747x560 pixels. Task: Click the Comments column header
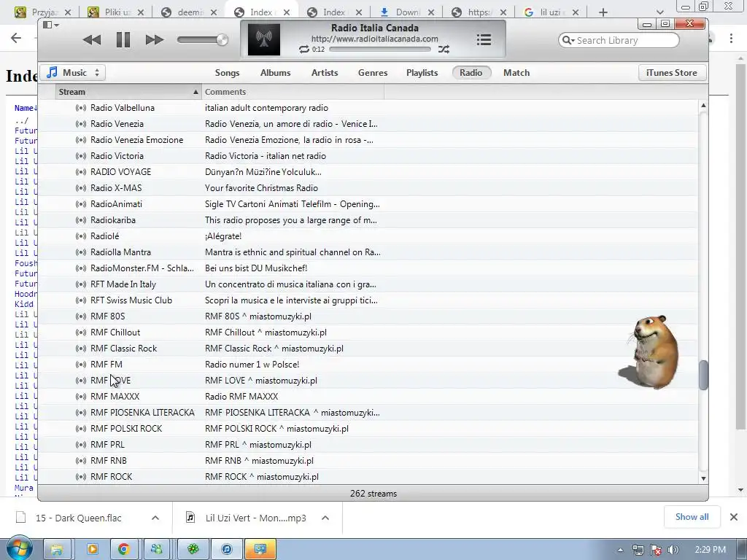pyautogui.click(x=293, y=92)
